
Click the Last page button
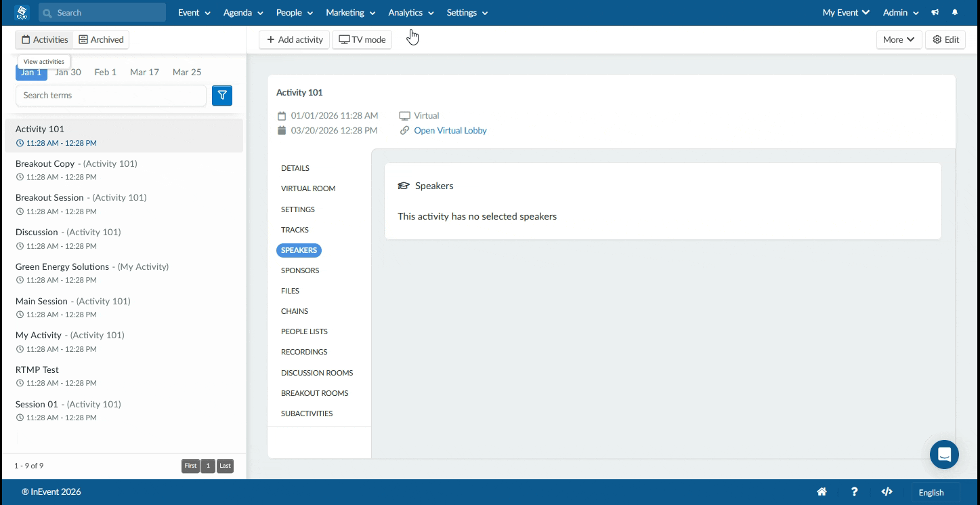coord(226,466)
